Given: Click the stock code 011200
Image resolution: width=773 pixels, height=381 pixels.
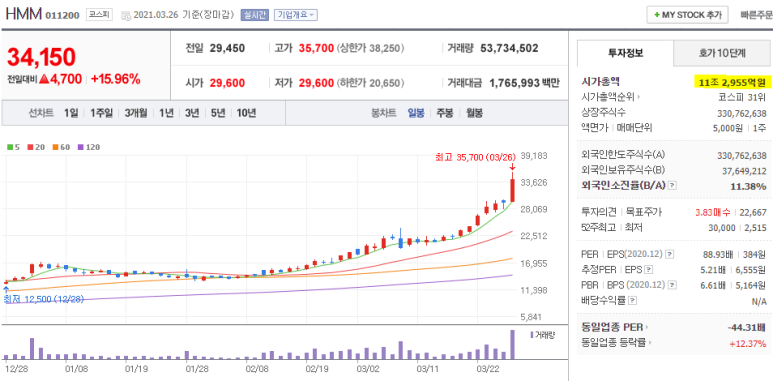Looking at the screenshot, I should [x=62, y=15].
